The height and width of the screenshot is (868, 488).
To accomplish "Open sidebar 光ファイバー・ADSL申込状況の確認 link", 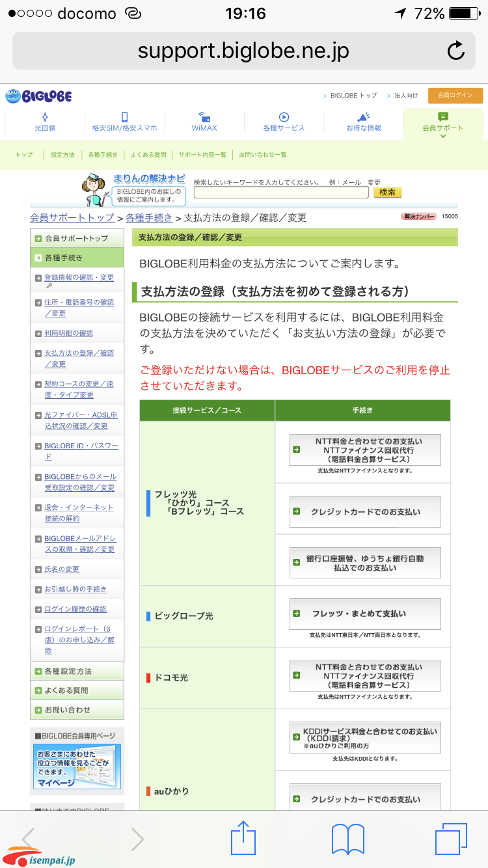I will (x=81, y=420).
